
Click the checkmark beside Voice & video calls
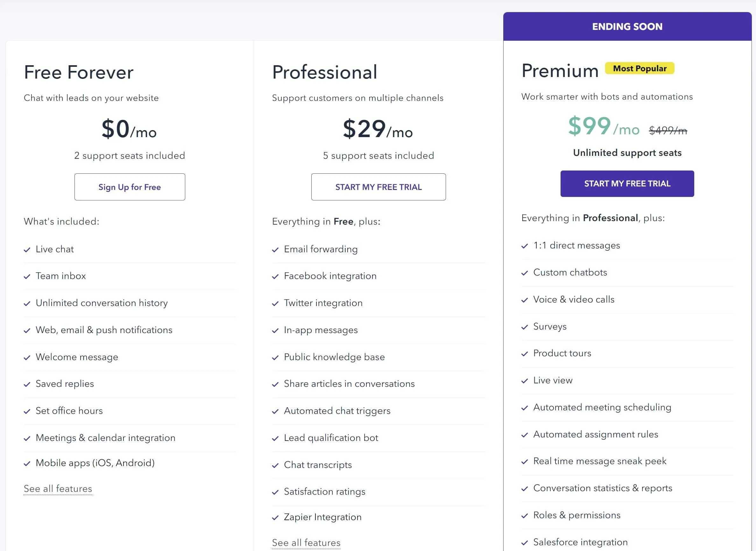point(525,300)
